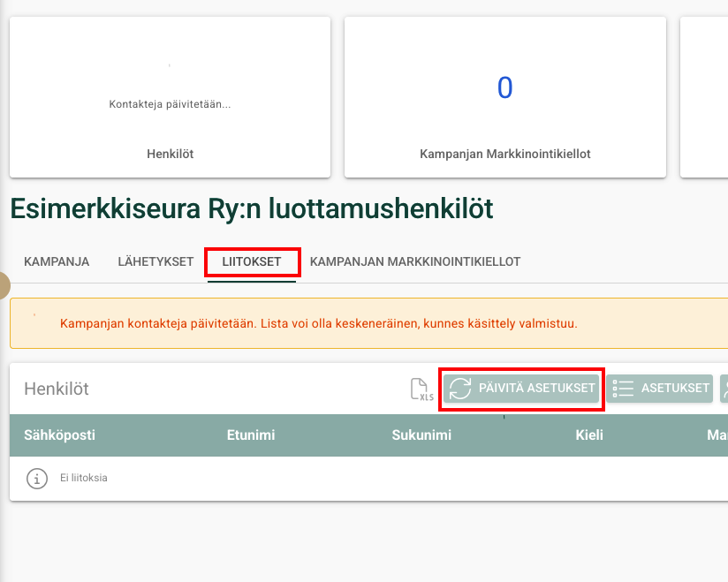728x582 pixels.
Task: Sort by the Sähköposti column header
Action: click(59, 435)
